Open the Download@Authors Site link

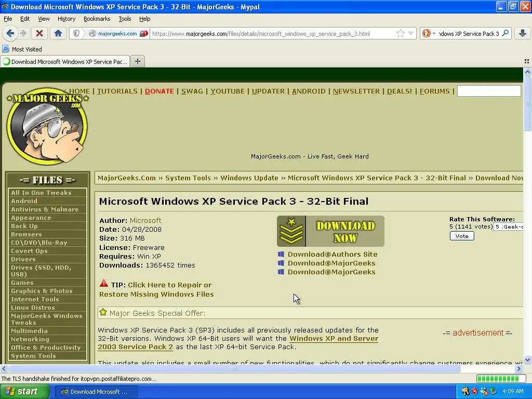point(332,254)
